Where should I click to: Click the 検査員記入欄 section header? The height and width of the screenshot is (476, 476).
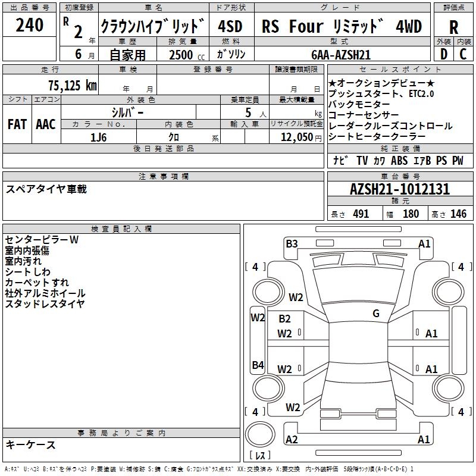click(x=121, y=229)
